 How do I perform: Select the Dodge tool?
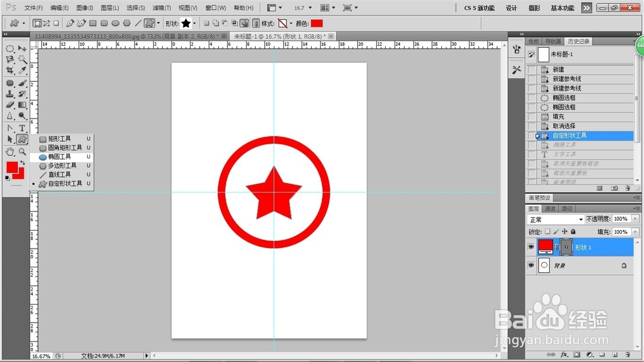coord(22,116)
